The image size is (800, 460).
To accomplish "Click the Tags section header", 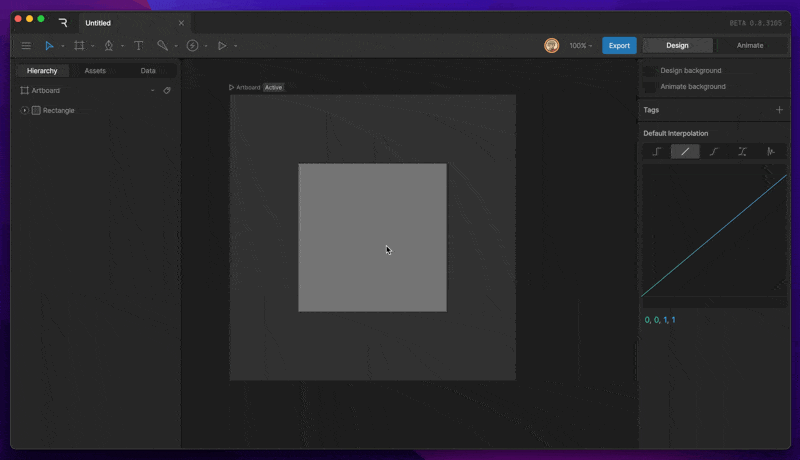I will point(651,110).
